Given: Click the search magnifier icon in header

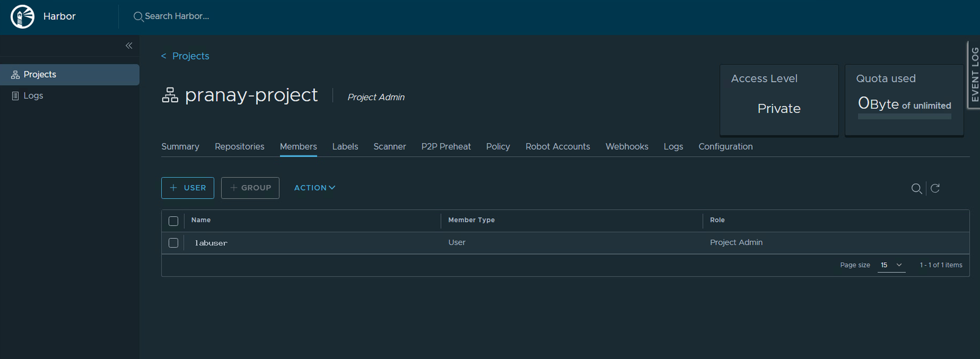Looking at the screenshot, I should coord(138,17).
